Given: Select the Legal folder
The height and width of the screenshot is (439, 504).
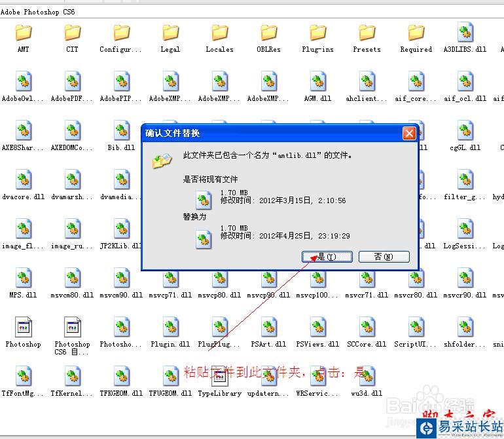Looking at the screenshot, I should [170, 33].
